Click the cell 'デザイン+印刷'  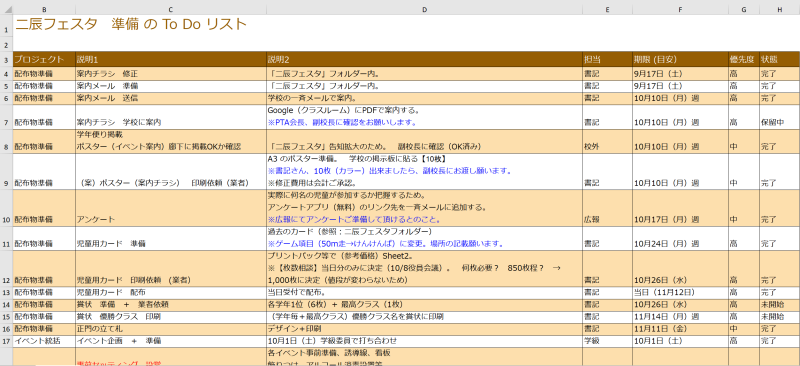point(424,329)
